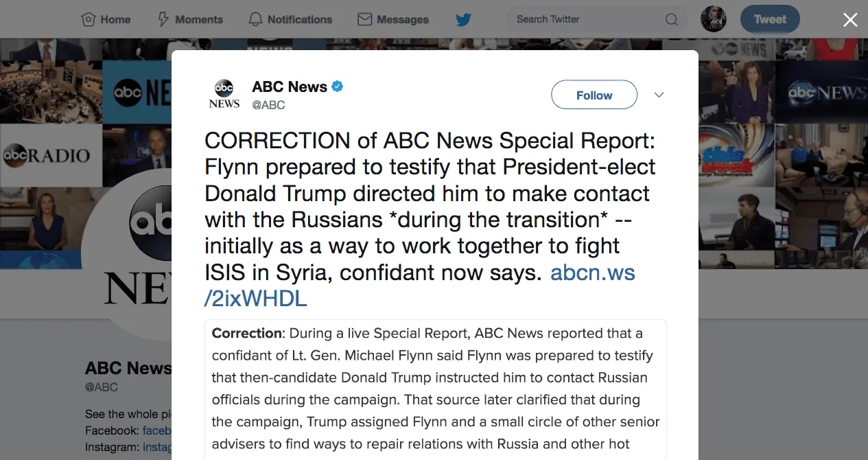
Task: Expand the tweet options chevron
Action: (x=659, y=95)
